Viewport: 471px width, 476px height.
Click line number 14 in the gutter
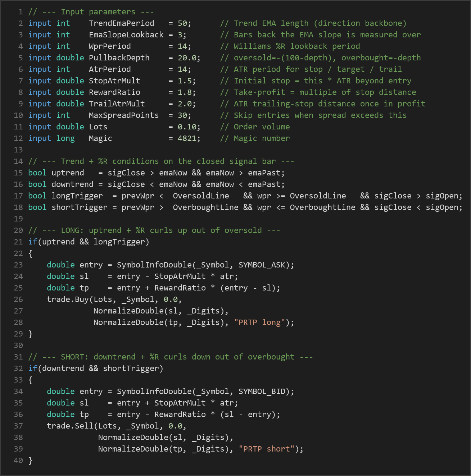pyautogui.click(x=18, y=161)
